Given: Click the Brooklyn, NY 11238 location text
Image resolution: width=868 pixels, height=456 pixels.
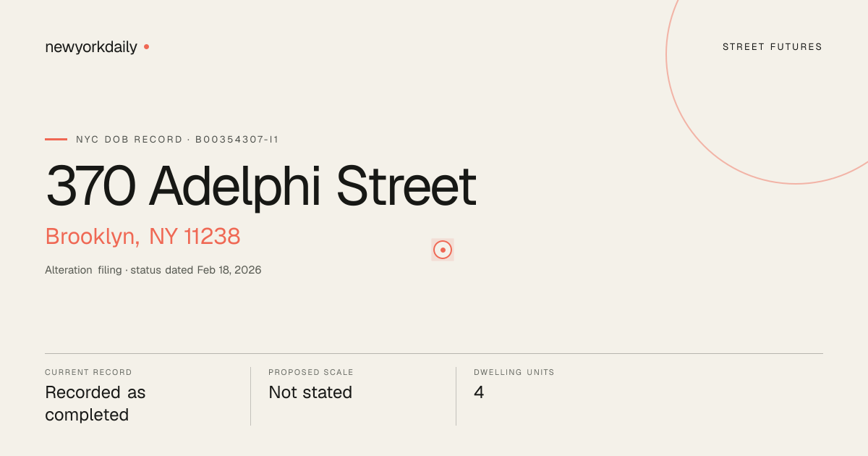Looking at the screenshot, I should pos(142,237).
